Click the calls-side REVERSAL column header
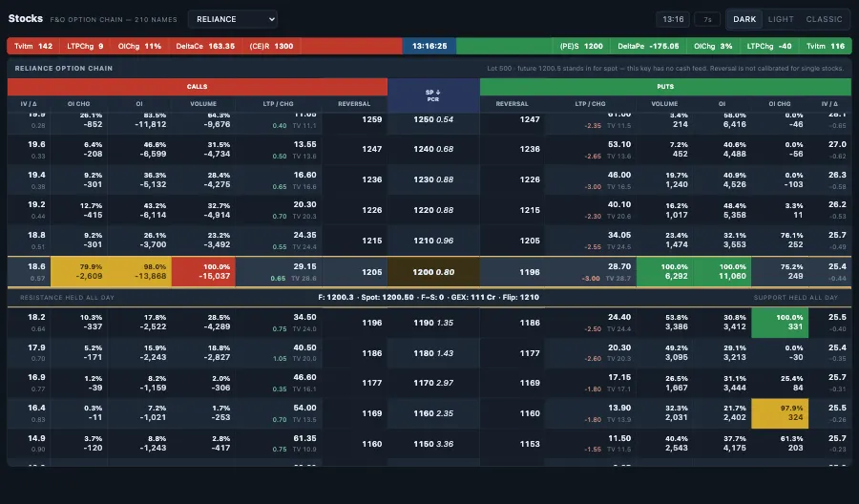The image size is (859, 504). tap(354, 103)
